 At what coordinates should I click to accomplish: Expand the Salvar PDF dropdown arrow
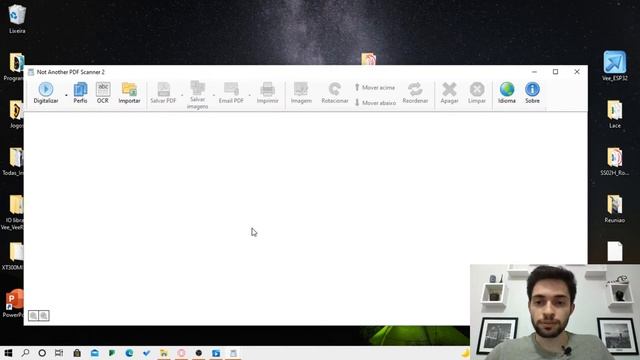pos(182,95)
